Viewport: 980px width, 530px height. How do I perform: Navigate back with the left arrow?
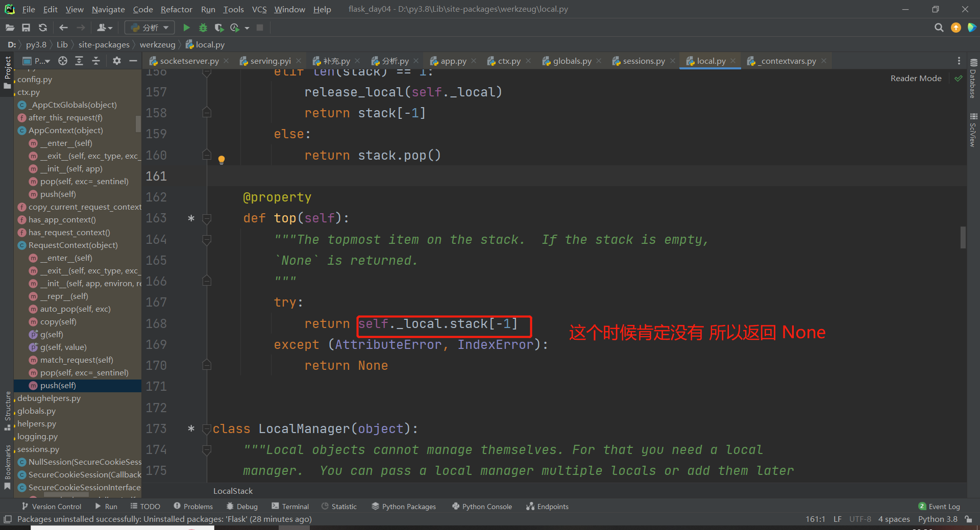tap(63, 28)
